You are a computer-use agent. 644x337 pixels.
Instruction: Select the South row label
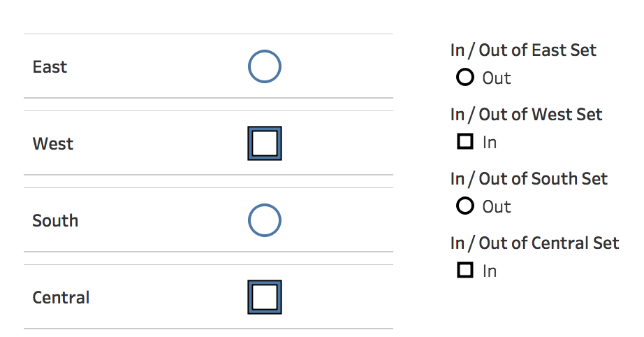pyautogui.click(x=55, y=221)
